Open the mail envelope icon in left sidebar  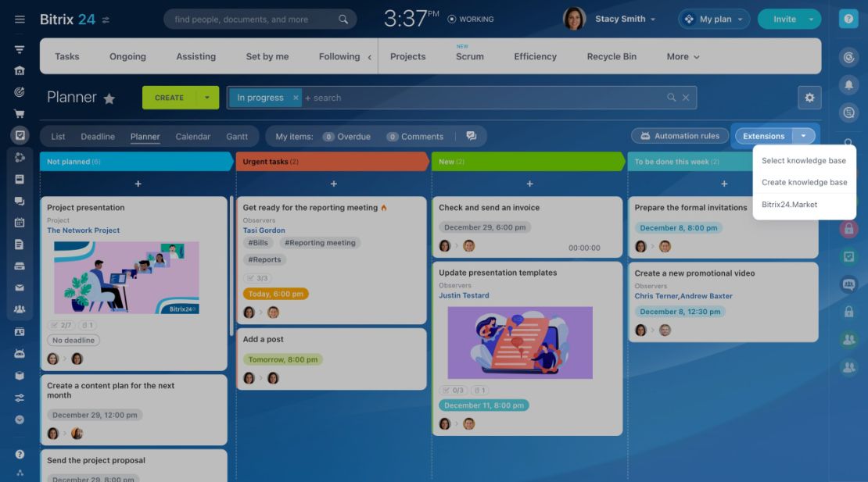pyautogui.click(x=20, y=288)
